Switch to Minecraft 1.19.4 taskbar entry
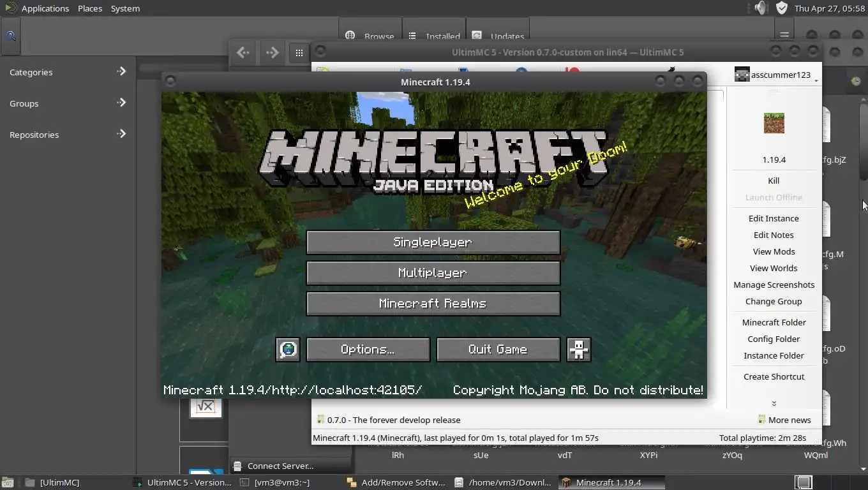This screenshot has height=490, width=868. [x=611, y=482]
